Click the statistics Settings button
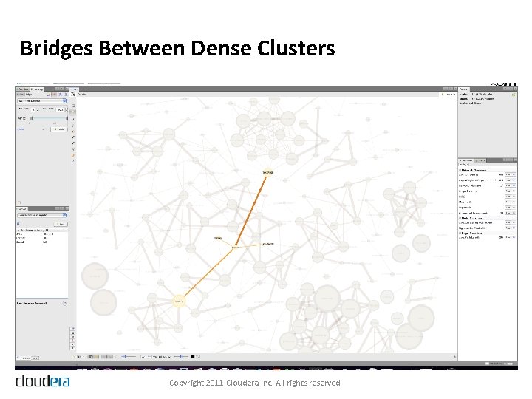This screenshot has width=532, height=399. click(464, 164)
